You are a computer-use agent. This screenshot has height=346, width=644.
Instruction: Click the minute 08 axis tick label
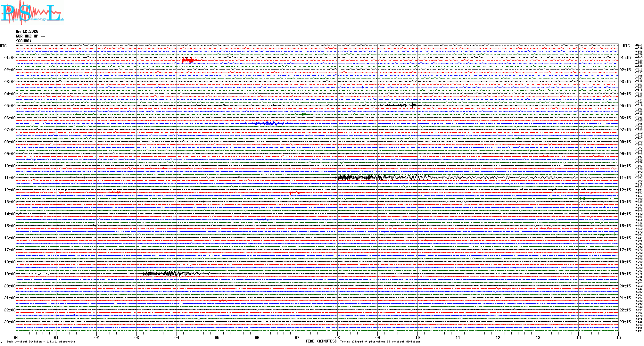coord(337,338)
